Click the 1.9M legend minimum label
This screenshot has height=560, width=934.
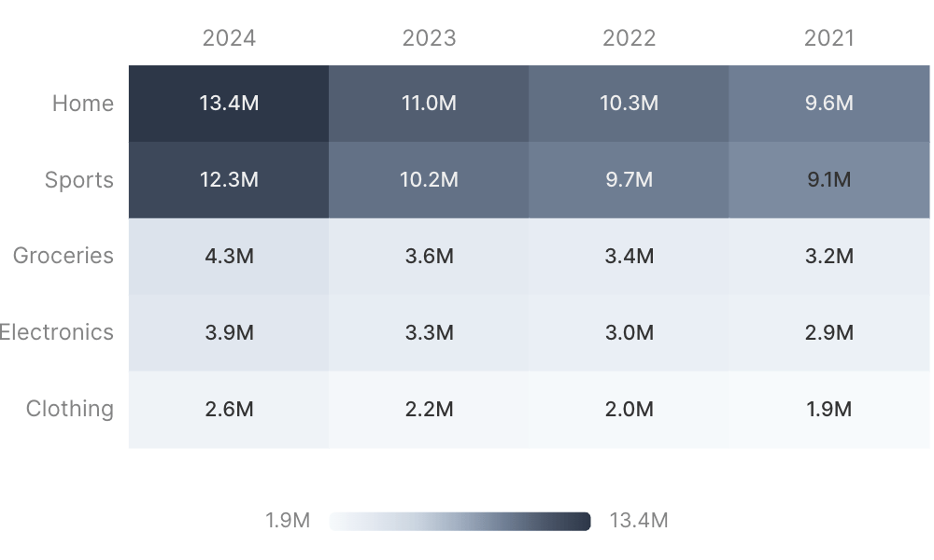click(288, 521)
